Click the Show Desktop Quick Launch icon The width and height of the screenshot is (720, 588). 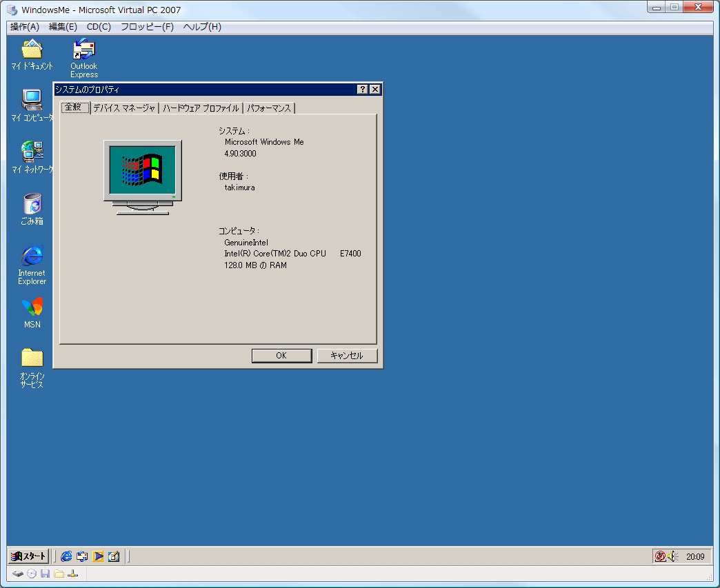113,556
